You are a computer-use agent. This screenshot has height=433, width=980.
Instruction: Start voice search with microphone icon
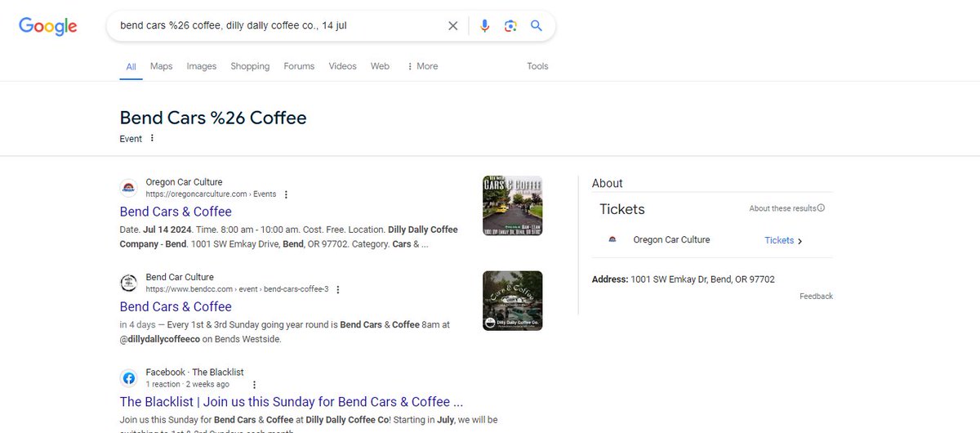(484, 26)
